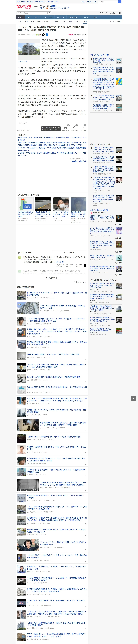Image resolution: width=138 pixels, height=644 pixels.
Task: Open the 速報 navigation tab
Action: [x=28, y=17]
